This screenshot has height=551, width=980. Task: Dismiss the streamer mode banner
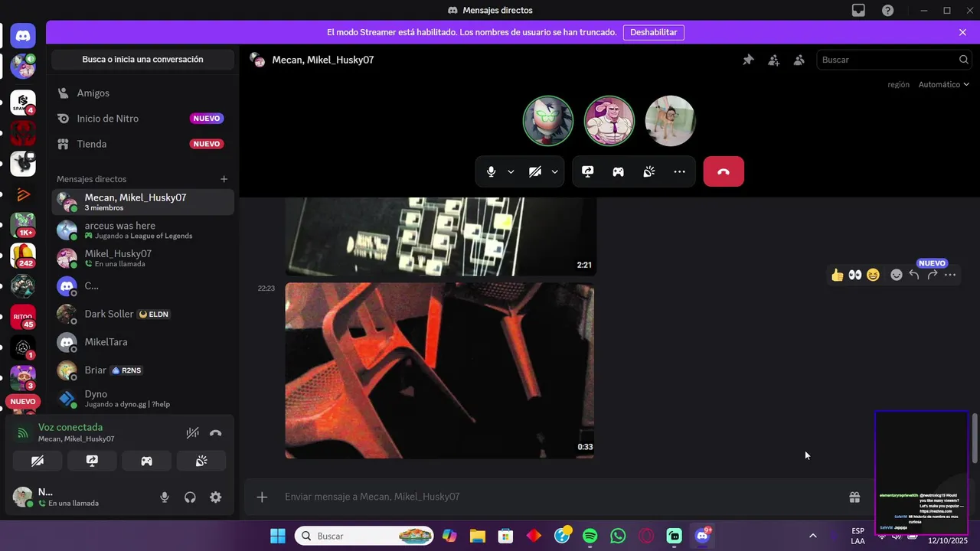click(x=962, y=32)
